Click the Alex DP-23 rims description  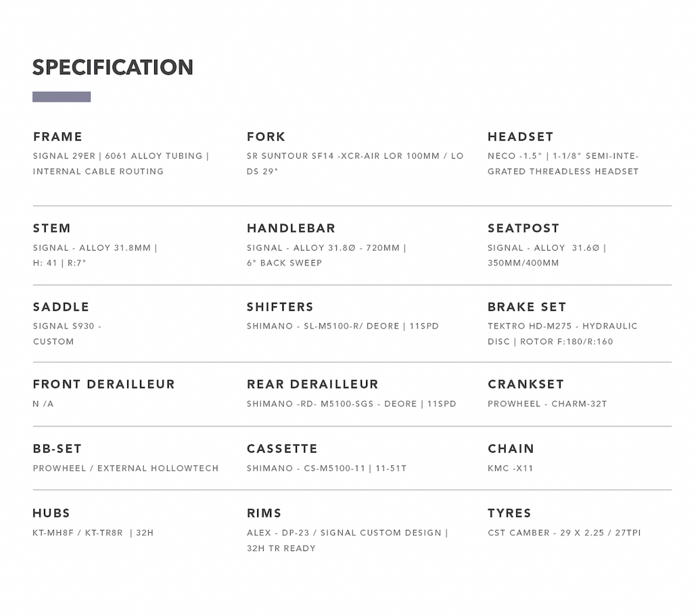click(x=347, y=540)
